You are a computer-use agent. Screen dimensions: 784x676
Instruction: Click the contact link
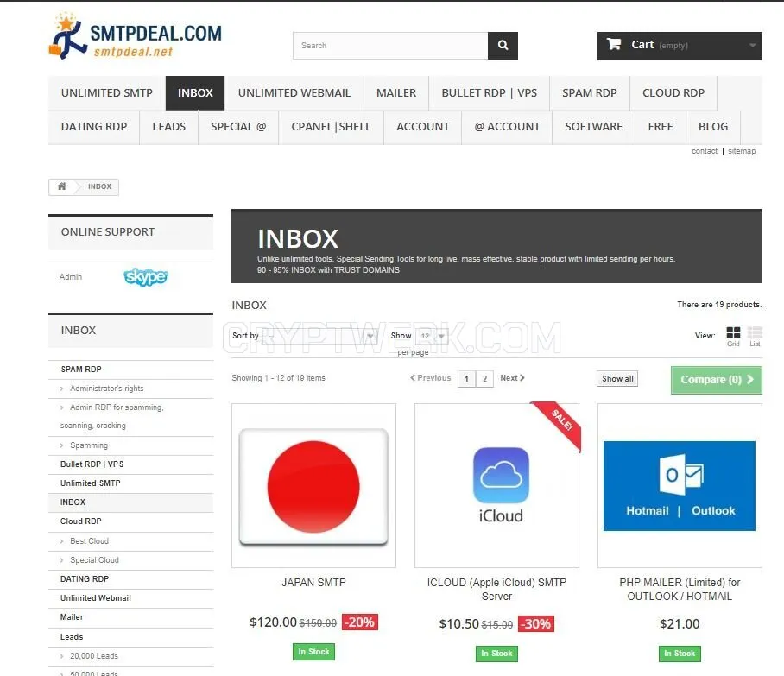[x=705, y=151]
